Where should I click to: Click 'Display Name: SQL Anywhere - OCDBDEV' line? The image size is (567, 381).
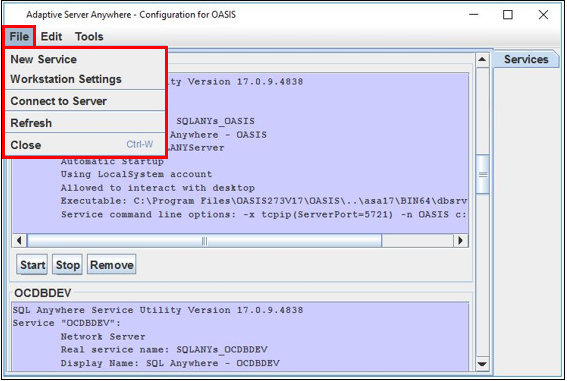[x=170, y=363]
